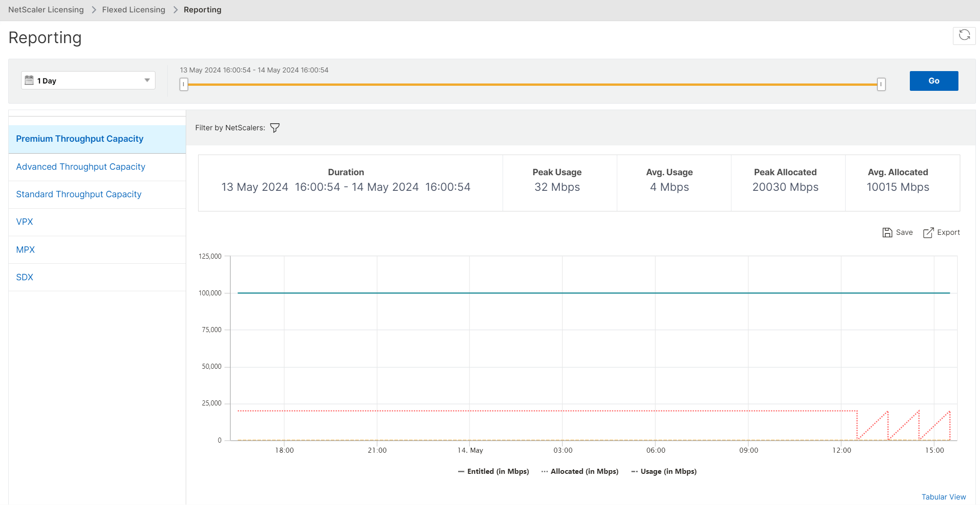Screen dimensions: 980x505
Task: Click the 14. May x-axis label
Action: pyautogui.click(x=470, y=450)
